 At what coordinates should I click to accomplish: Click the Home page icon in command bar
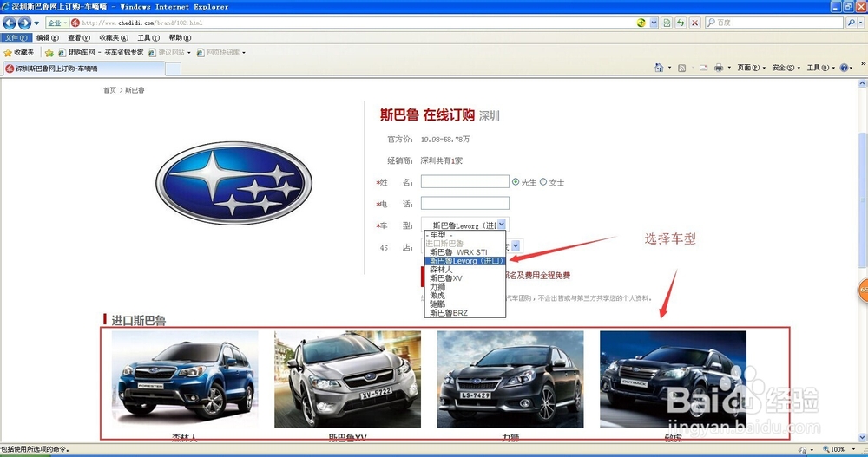(659, 68)
